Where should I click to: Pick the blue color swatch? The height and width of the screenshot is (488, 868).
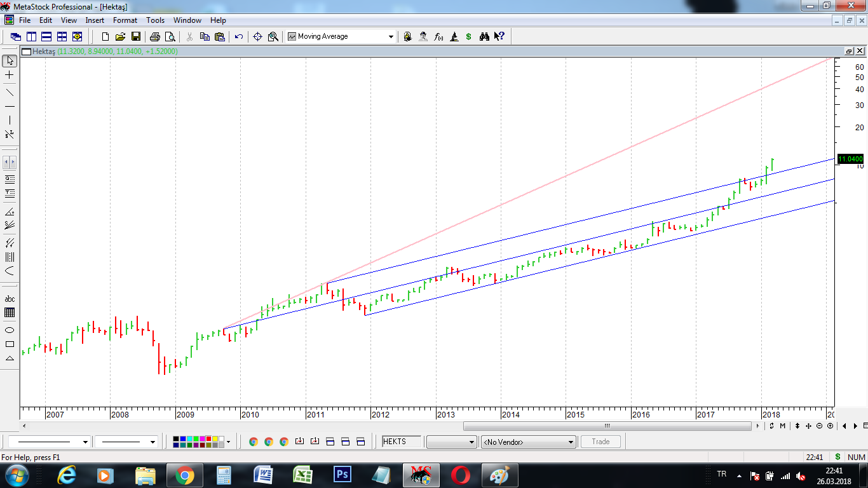coord(182,439)
